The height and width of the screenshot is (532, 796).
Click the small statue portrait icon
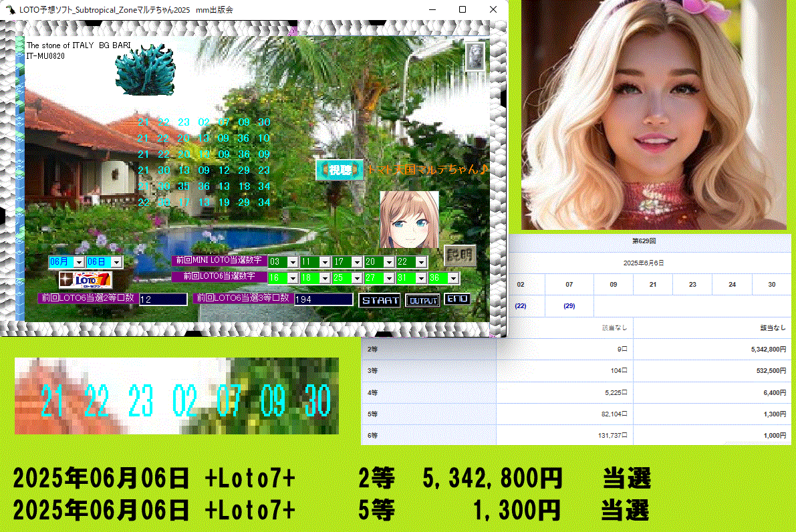(475, 56)
